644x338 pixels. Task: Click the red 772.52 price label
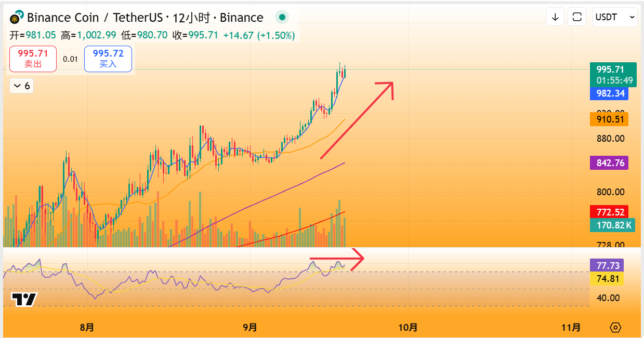point(609,212)
